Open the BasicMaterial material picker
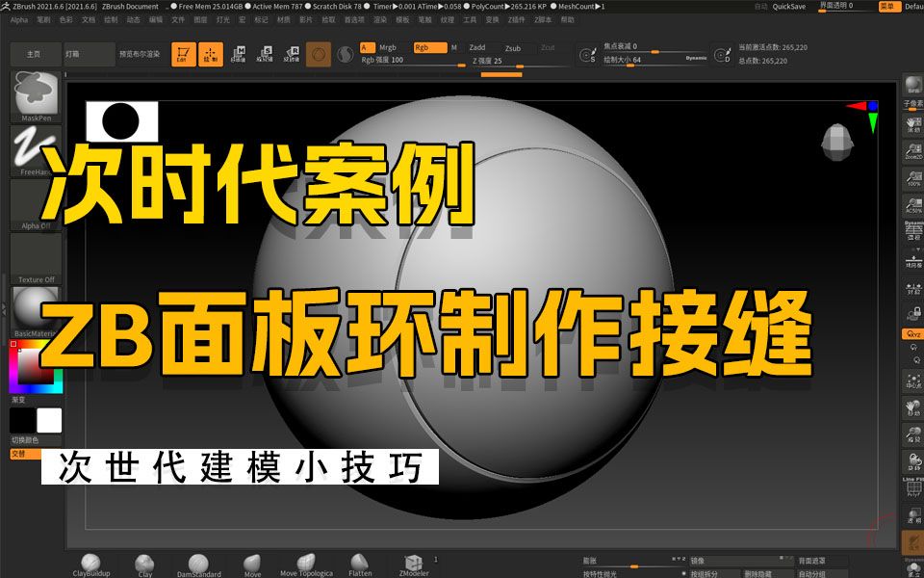This screenshot has width=924, height=578. point(36,310)
